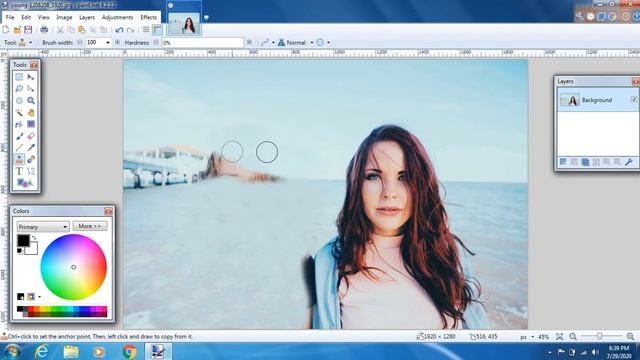Click the primary black color swatch
The width and height of the screenshot is (640, 360).
[23, 241]
